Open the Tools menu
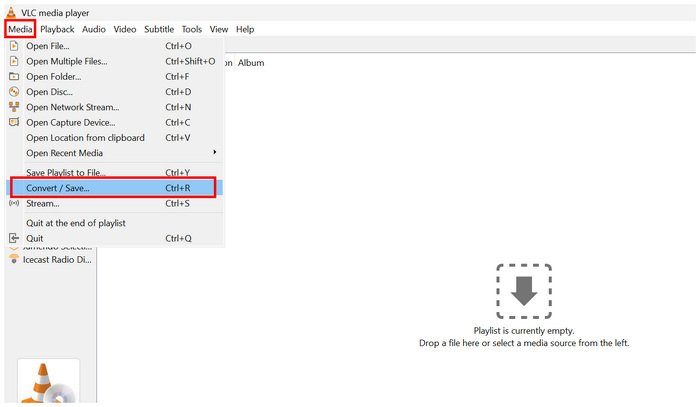700x407 pixels. tap(192, 29)
